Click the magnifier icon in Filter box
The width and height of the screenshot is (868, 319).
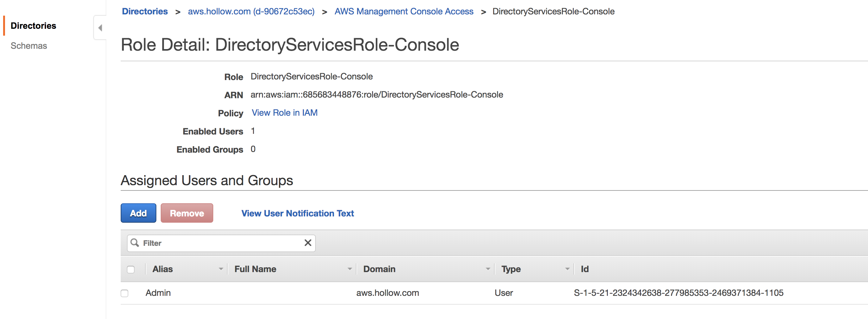[135, 243]
